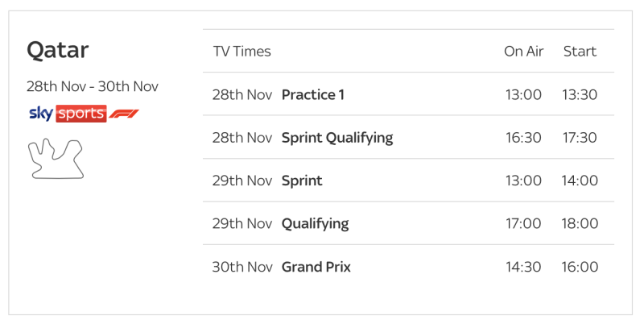The width and height of the screenshot is (644, 324).
Task: Select the Sprint Qualifying session
Action: click(336, 138)
